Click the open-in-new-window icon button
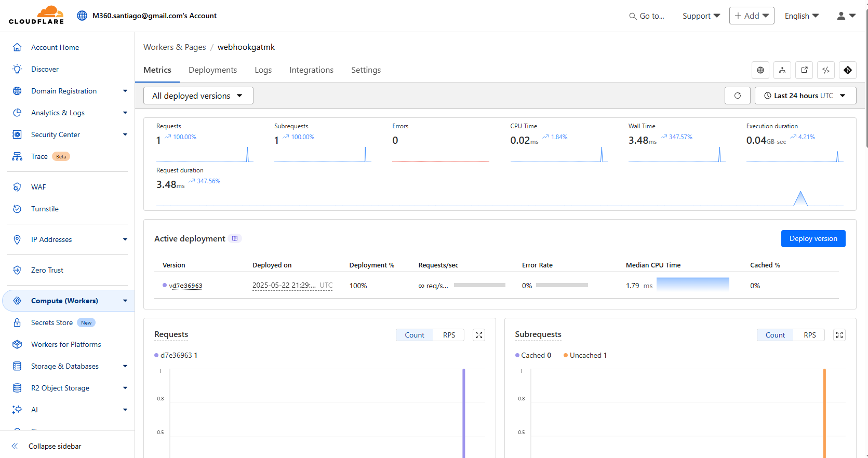This screenshot has width=868, height=458. click(804, 70)
